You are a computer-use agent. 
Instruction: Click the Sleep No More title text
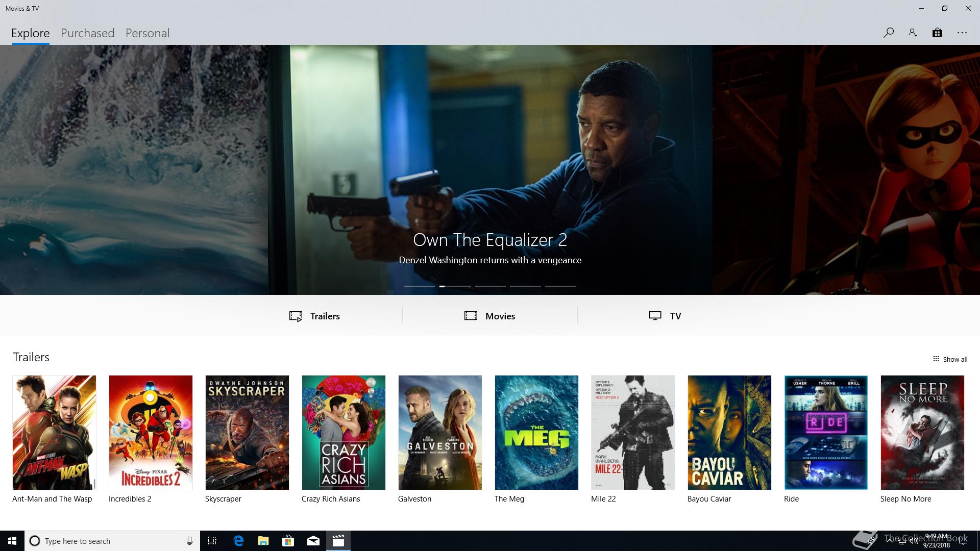click(x=905, y=499)
